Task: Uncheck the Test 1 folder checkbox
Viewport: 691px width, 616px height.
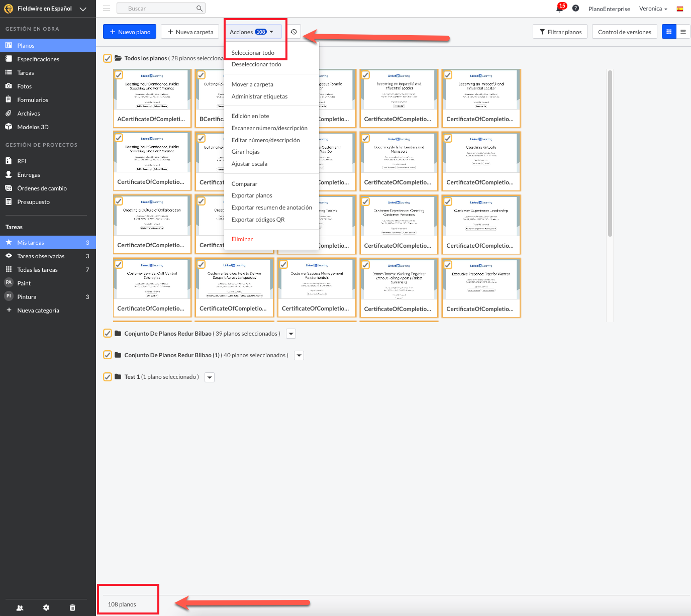Action: (x=108, y=376)
